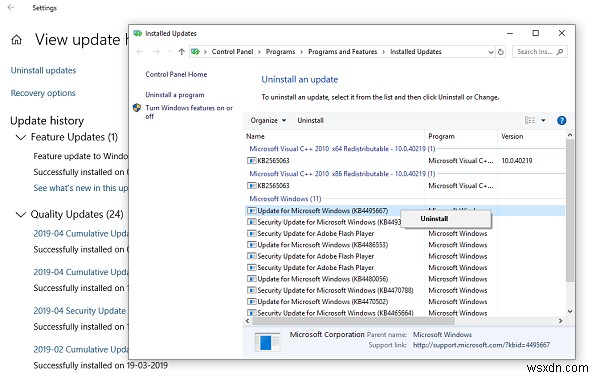Click icon of Update KB4495667 row

click(x=251, y=210)
